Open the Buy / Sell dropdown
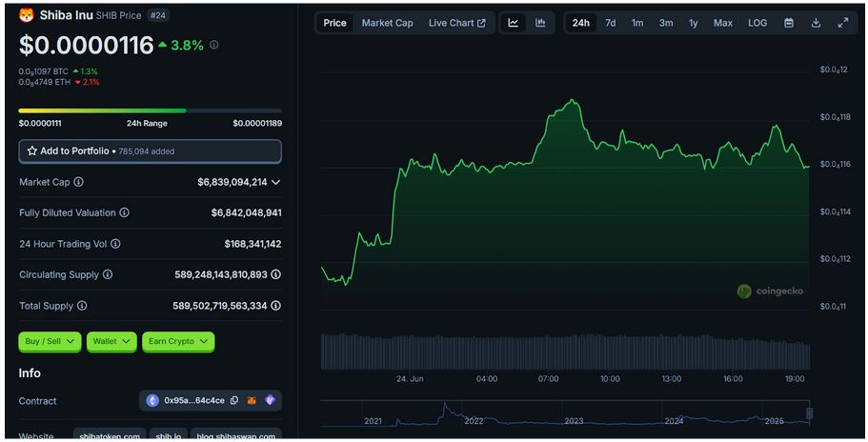 tap(50, 341)
